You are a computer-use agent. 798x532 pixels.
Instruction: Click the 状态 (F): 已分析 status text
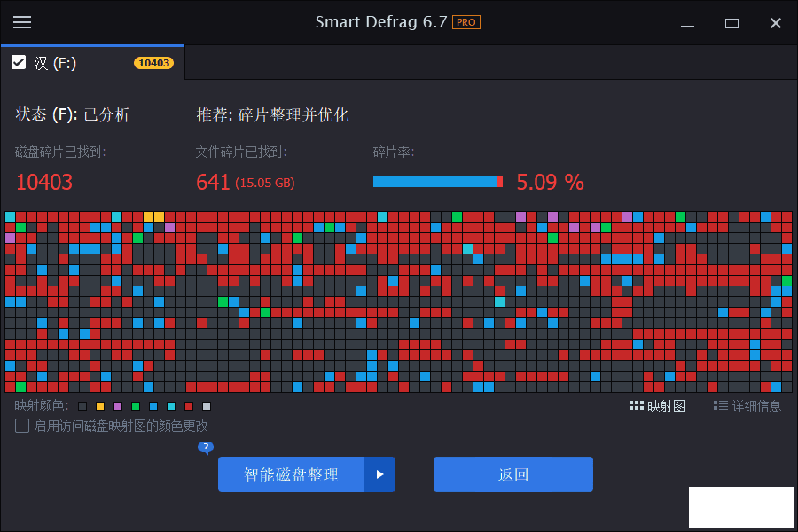(73, 114)
